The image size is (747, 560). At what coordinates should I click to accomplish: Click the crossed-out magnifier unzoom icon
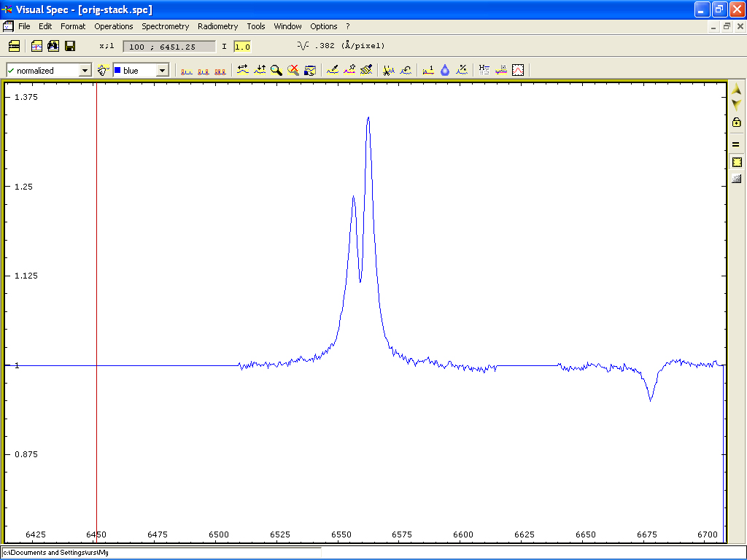point(293,70)
